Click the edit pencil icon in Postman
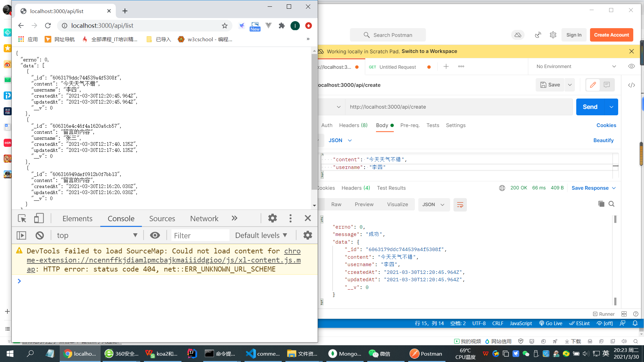Screen dimensions: 644x362 (x=593, y=85)
